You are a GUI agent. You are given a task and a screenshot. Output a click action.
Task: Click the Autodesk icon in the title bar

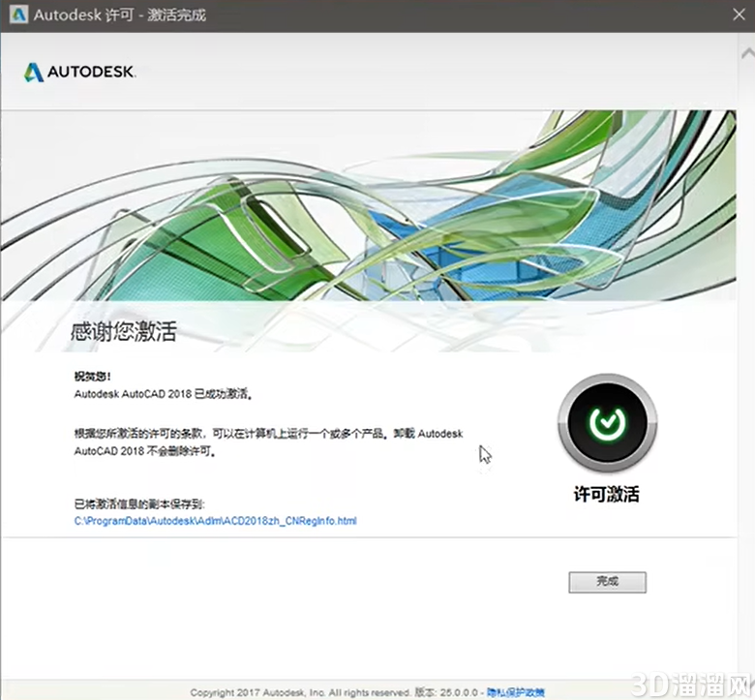point(18,15)
